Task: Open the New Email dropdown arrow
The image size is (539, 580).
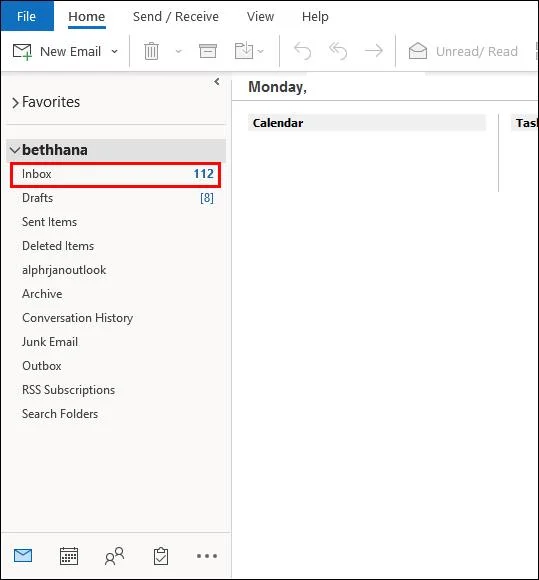Action: pos(115,51)
